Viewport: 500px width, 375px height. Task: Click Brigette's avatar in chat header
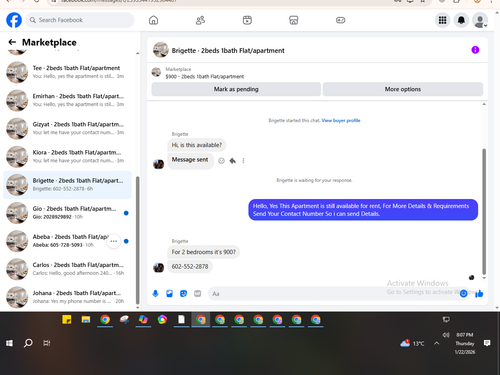coord(161,50)
